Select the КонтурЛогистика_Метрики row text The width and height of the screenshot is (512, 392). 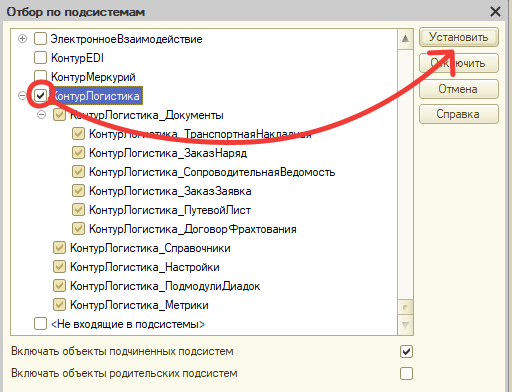(x=139, y=305)
